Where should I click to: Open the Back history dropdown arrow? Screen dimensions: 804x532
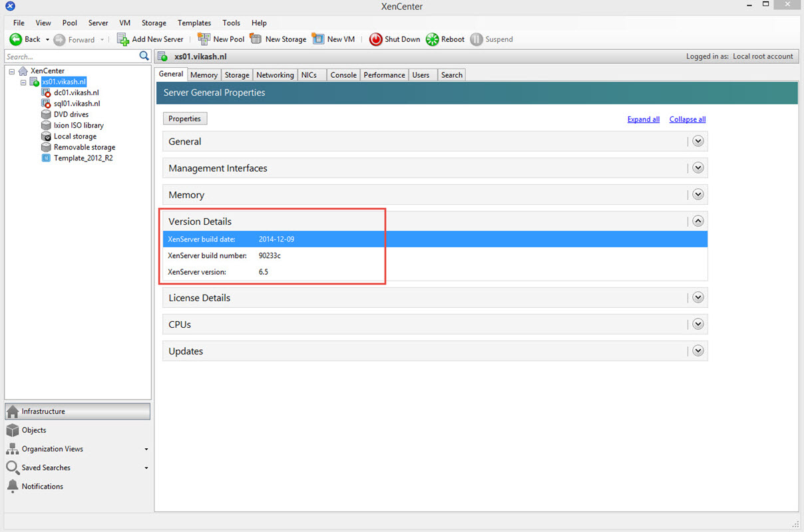click(47, 40)
